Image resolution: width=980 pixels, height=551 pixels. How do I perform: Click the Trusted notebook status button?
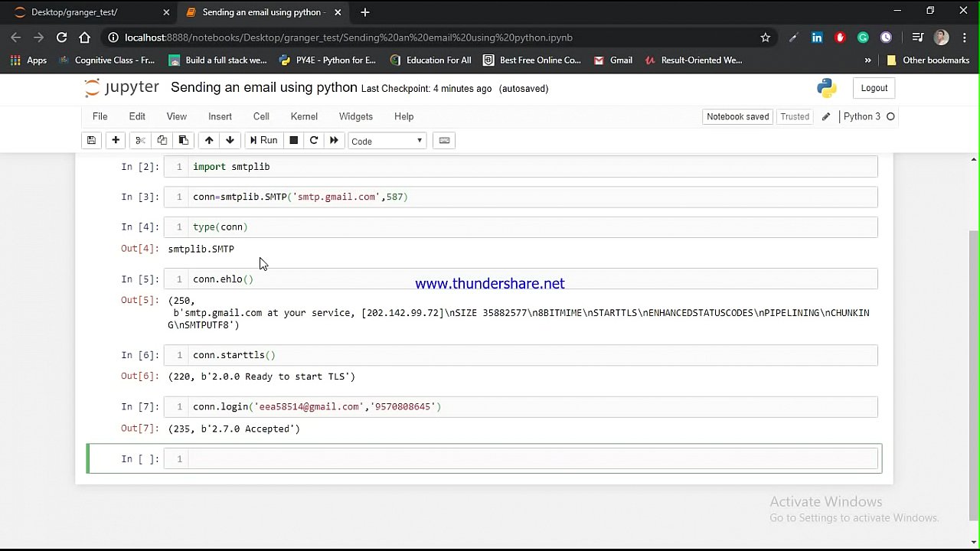tap(795, 116)
